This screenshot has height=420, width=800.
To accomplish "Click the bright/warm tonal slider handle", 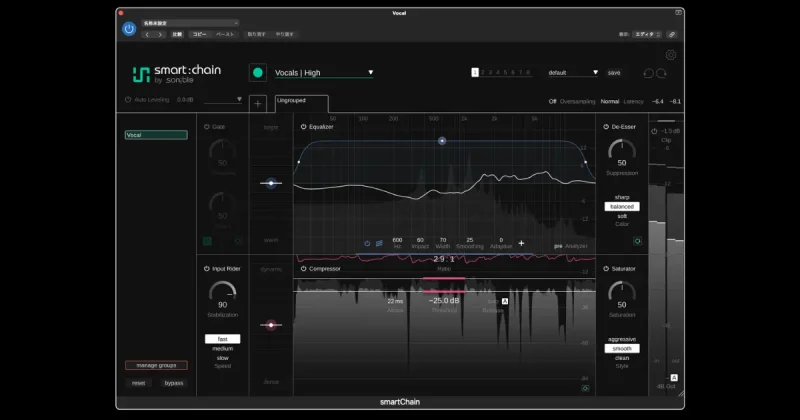I will click(271, 183).
